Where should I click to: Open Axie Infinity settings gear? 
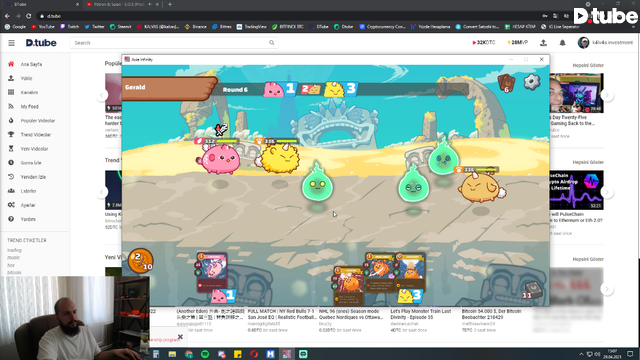pos(532,82)
